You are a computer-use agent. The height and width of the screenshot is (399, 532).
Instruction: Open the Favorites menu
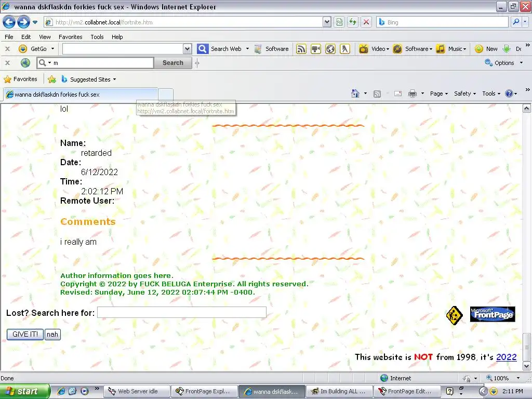click(71, 37)
